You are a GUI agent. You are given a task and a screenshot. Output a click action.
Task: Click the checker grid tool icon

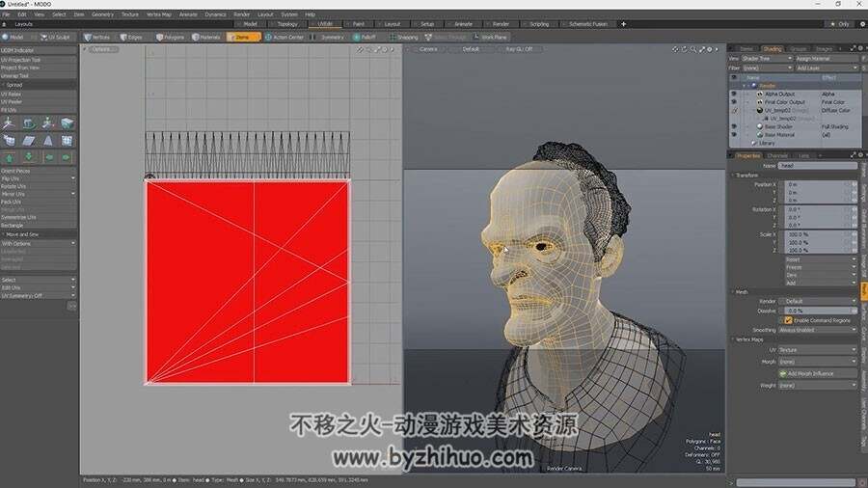pyautogui.click(x=67, y=141)
